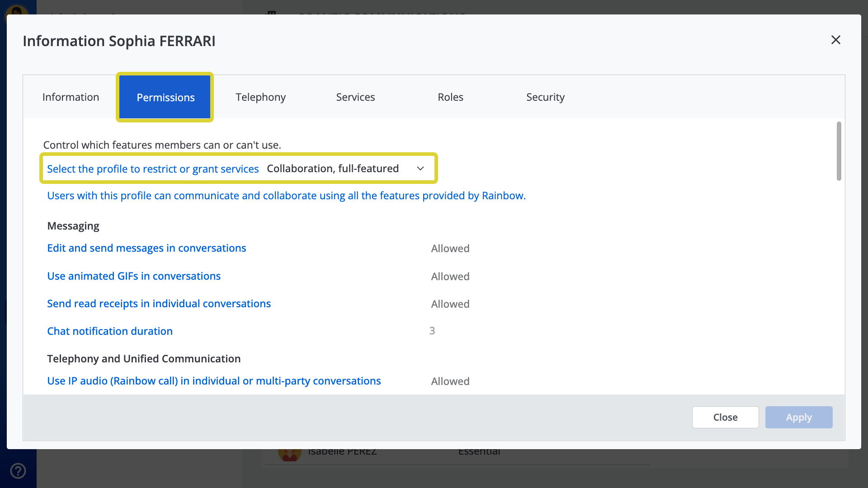The width and height of the screenshot is (868, 488).
Task: Select the profile to restrict or grant services
Action: tap(153, 169)
